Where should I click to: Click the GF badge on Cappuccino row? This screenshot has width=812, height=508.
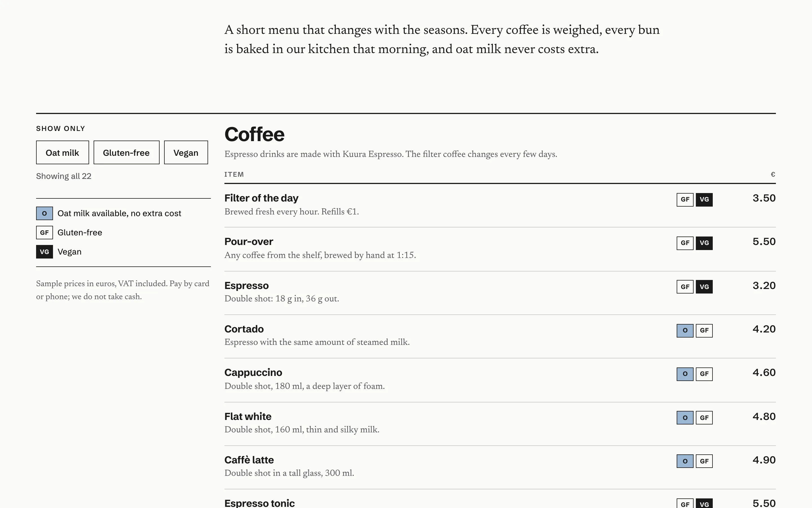(704, 374)
